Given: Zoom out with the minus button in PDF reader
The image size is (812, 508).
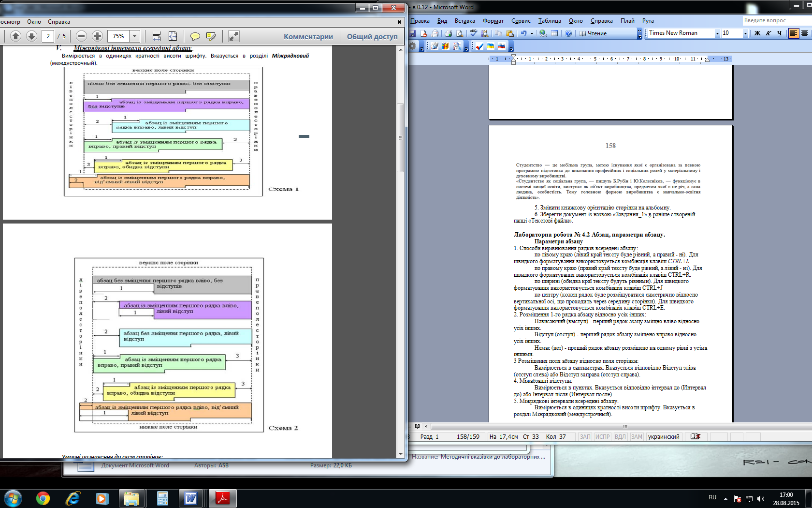Looking at the screenshot, I should coord(81,36).
